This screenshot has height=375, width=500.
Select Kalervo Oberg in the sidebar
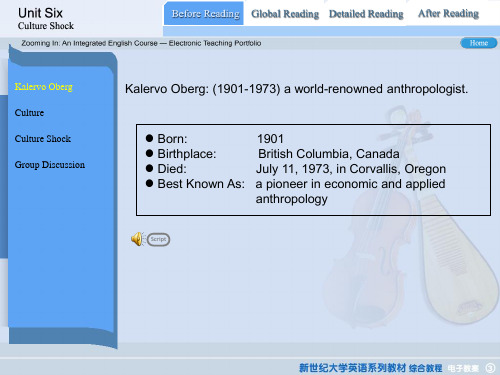tap(44, 87)
